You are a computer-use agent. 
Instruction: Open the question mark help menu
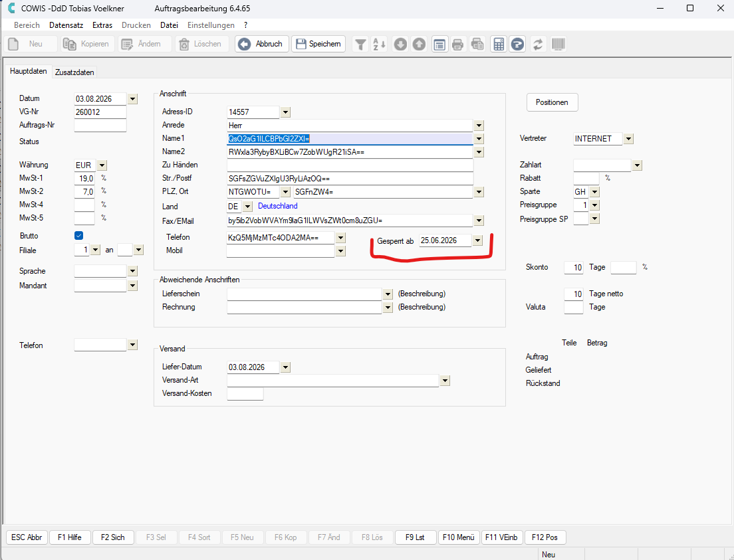[x=246, y=25]
